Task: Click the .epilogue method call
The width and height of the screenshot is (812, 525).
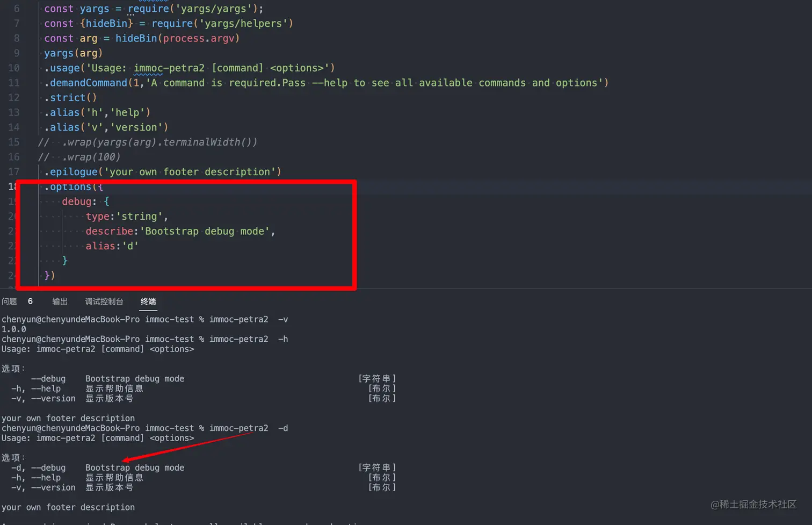Action: tap(71, 172)
